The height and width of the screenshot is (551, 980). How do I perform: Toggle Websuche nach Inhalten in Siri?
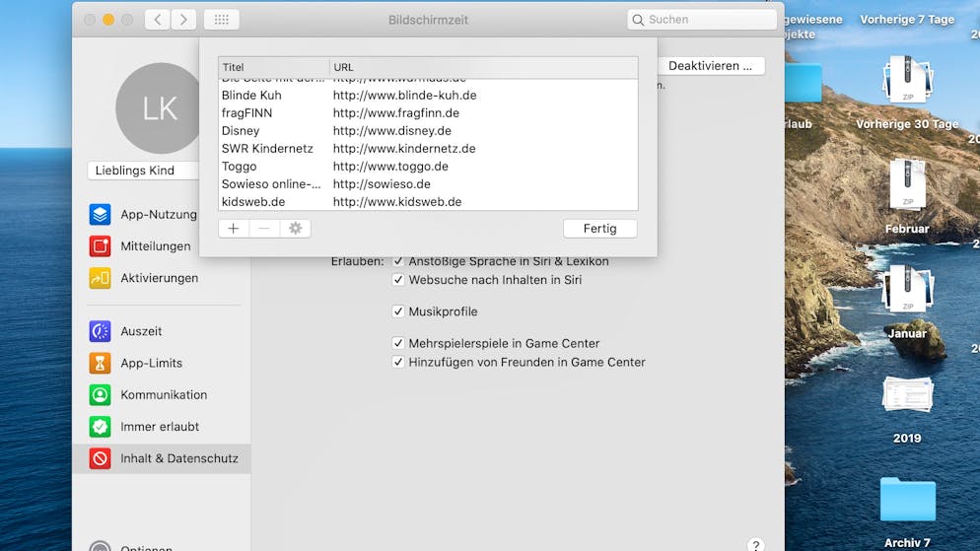click(398, 280)
